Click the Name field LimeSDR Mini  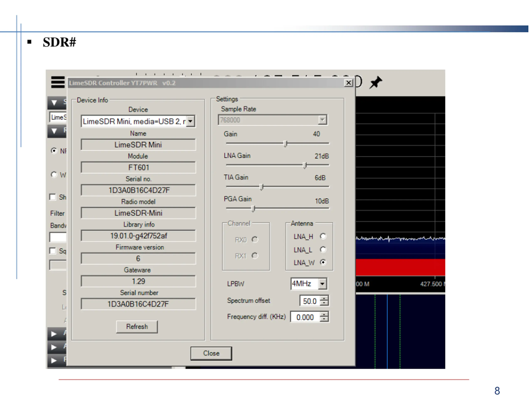click(138, 145)
